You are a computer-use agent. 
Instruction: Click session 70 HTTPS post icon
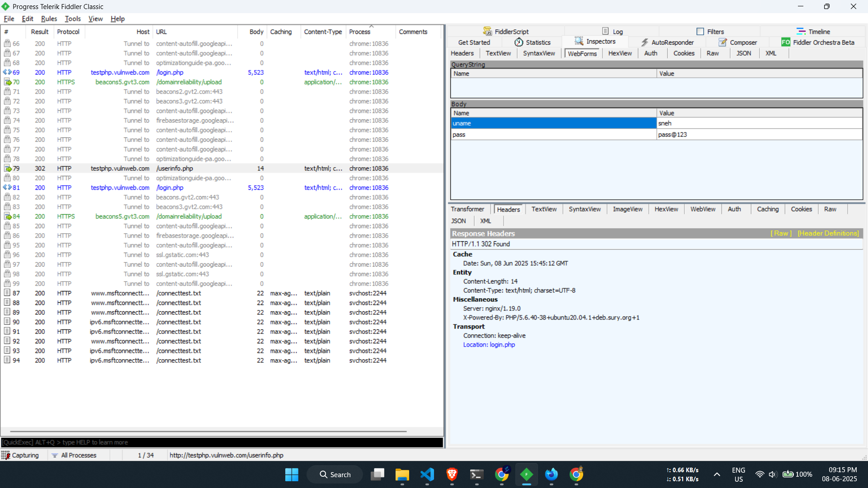[7, 82]
